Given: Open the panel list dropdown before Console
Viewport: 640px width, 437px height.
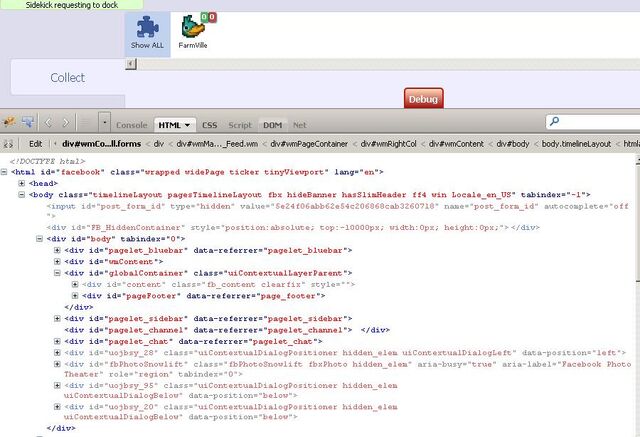Looking at the screenshot, I should (104, 122).
